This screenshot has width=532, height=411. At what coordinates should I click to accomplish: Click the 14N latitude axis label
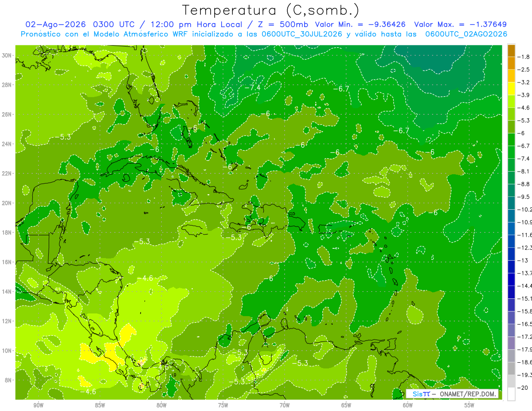click(x=7, y=292)
